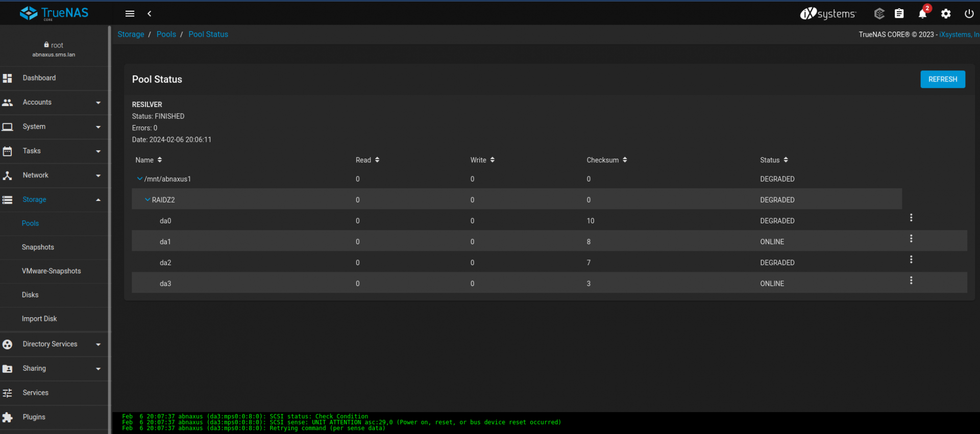Collapse the /mnt/abnaxus1 tree node
Screen dimensions: 980x434
click(x=140, y=179)
